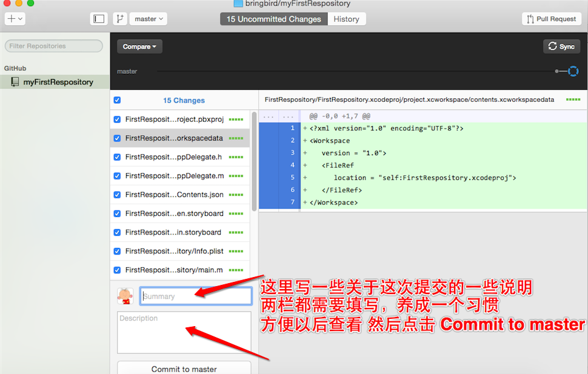Open the add repository plus menu
Image resolution: width=588 pixels, height=374 pixels.
coord(15,19)
